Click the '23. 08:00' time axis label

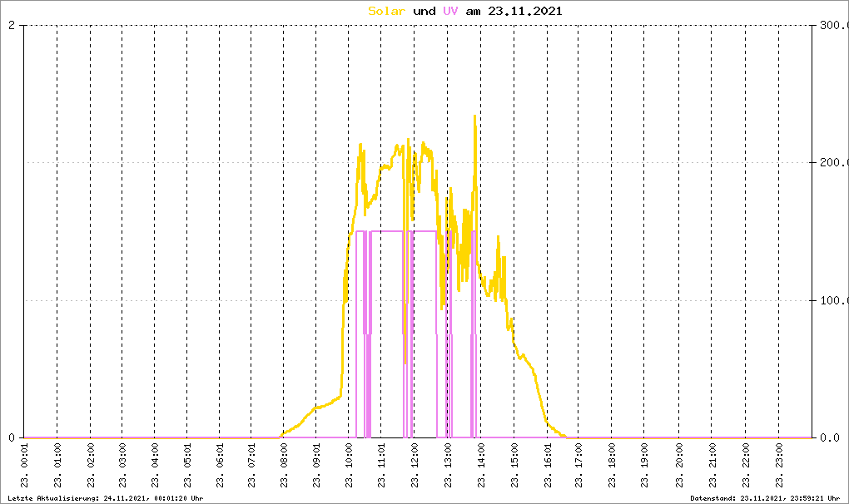tap(284, 466)
